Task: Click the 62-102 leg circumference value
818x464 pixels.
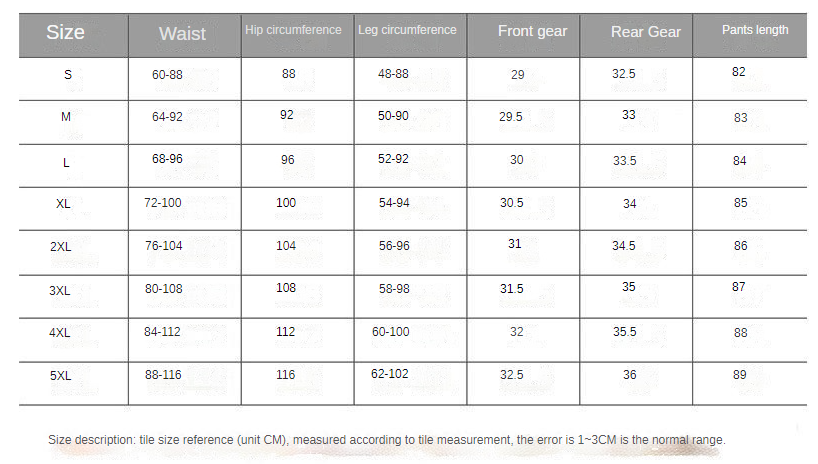Action: point(390,375)
